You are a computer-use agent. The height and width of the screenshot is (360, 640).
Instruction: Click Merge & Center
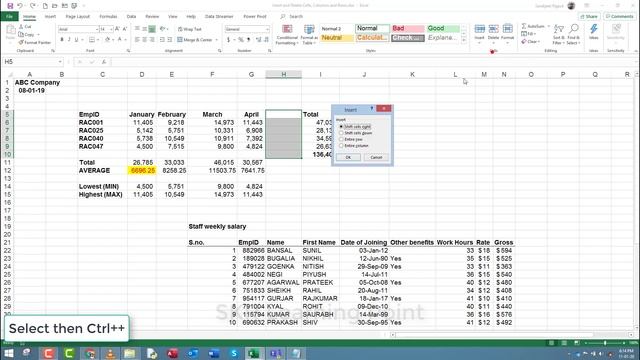click(x=195, y=40)
